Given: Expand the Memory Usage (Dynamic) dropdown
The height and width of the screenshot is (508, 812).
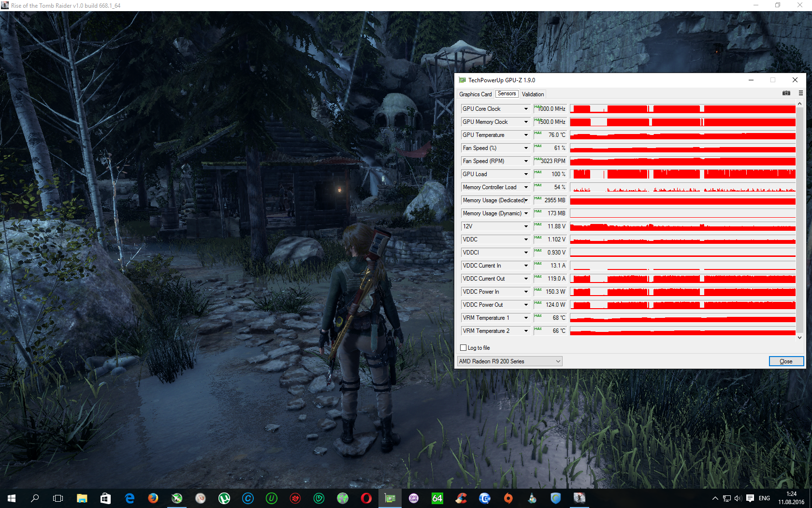Looking at the screenshot, I should click(x=526, y=213).
